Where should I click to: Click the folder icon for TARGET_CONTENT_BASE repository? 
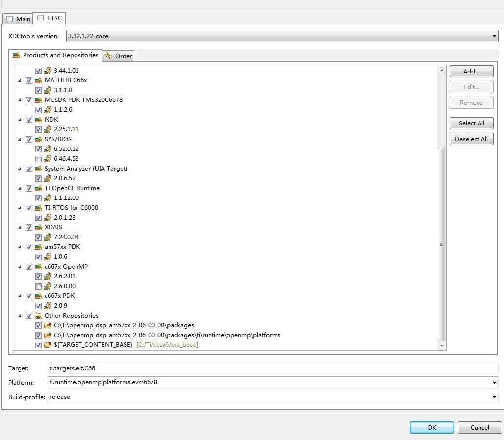coord(48,345)
